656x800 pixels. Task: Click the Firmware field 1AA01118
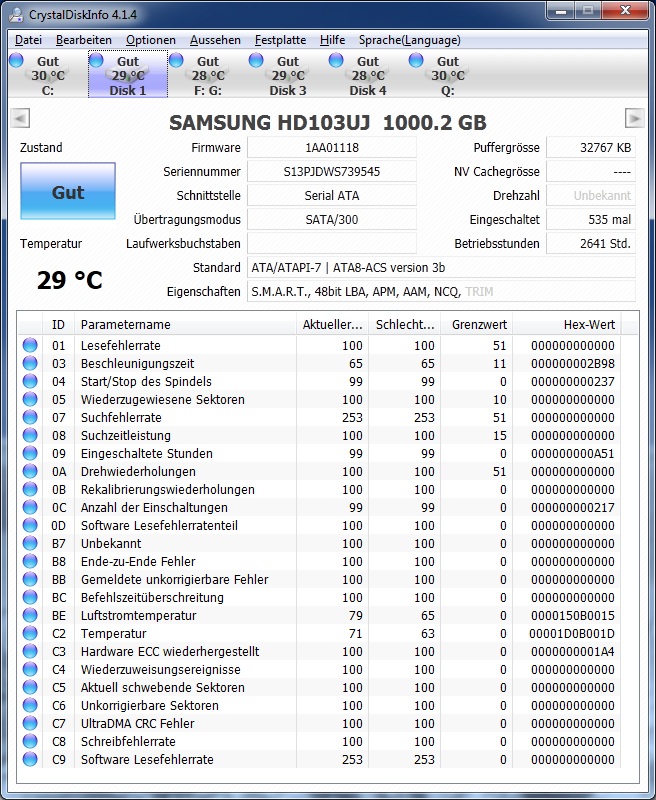click(332, 147)
